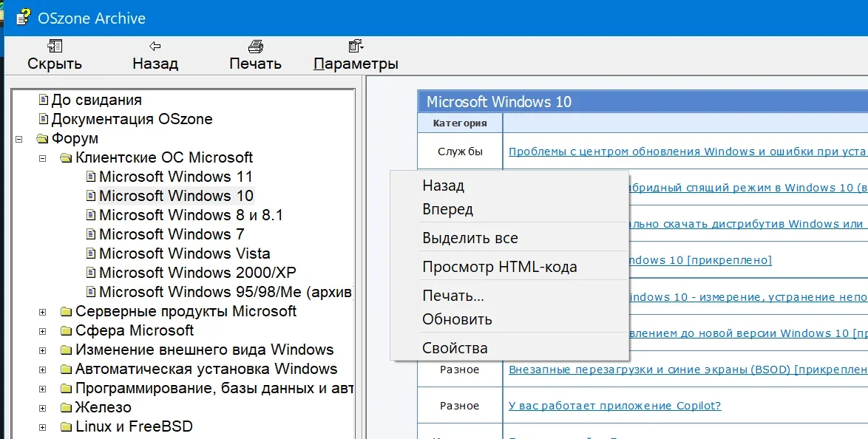
Task: Expand Серверные продукты Microsoft
Action: 41,311
